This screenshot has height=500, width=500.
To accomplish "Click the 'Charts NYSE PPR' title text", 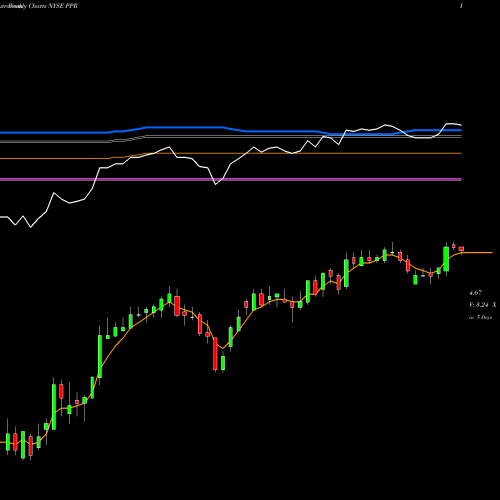I will tap(53, 6).
